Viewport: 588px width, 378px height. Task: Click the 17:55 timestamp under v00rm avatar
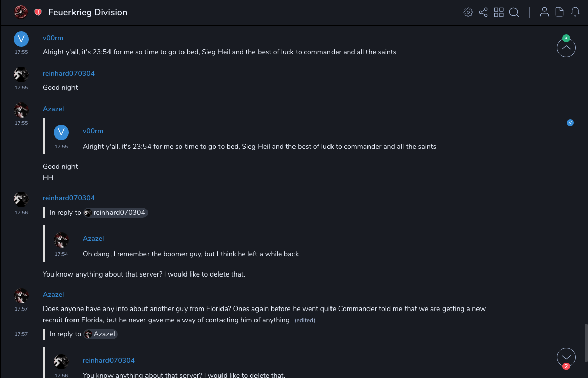(x=21, y=52)
